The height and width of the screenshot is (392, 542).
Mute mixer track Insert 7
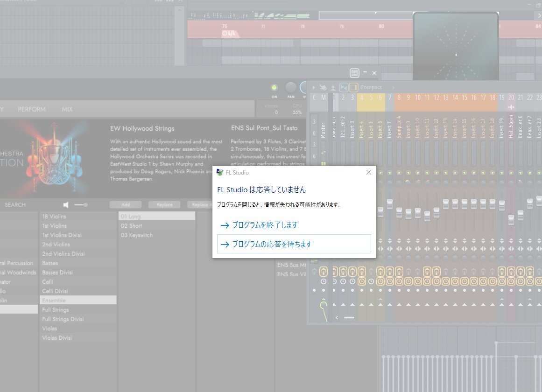point(390,173)
